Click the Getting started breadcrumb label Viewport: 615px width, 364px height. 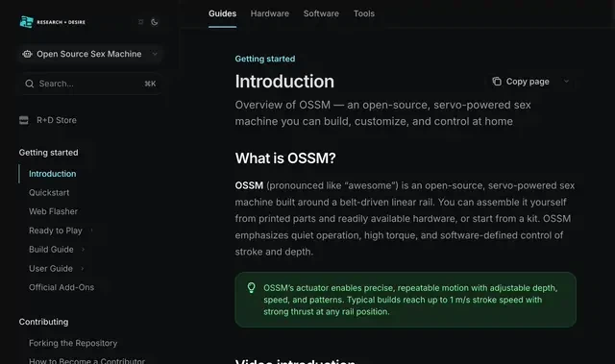pyautogui.click(x=265, y=59)
